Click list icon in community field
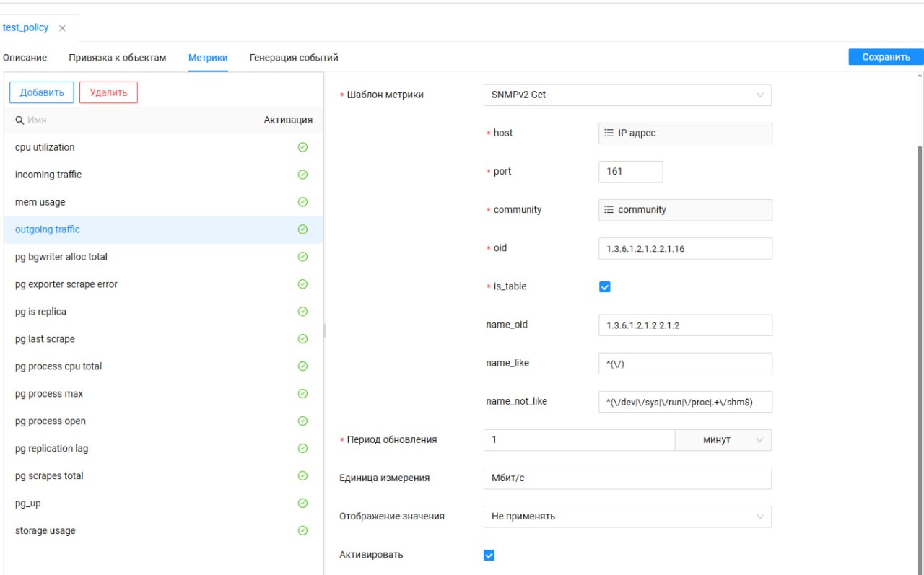The image size is (924, 575). coord(609,210)
